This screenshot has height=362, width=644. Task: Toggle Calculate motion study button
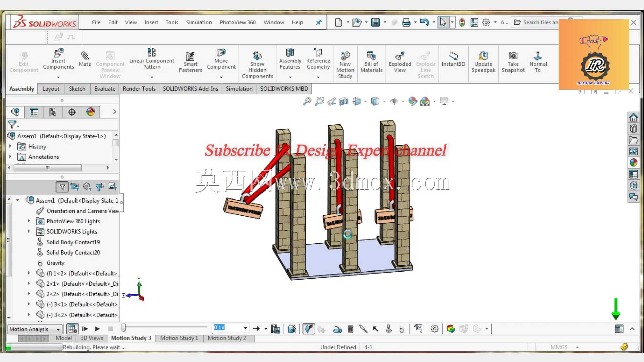point(72,329)
